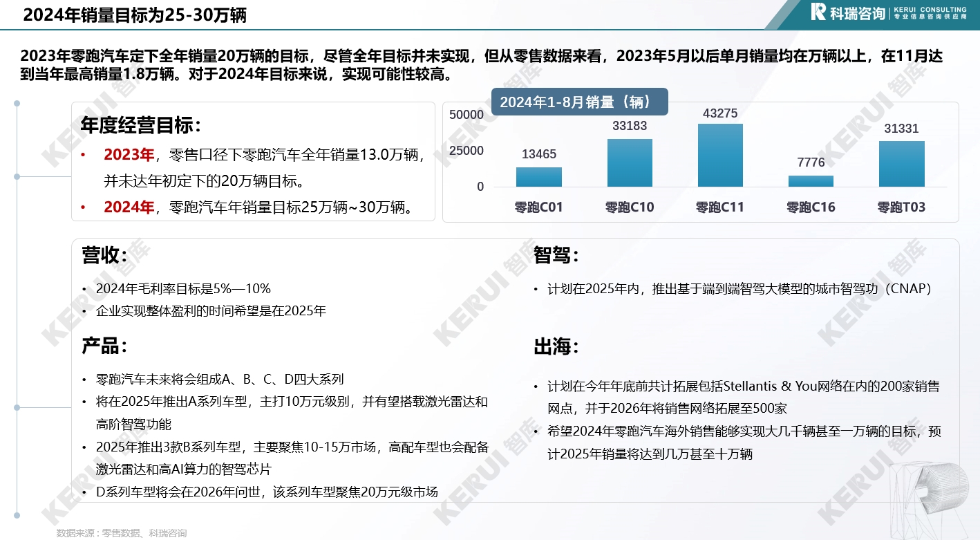Click the y-axis value 50000
Viewport: 980px width, 540px height.
467,115
